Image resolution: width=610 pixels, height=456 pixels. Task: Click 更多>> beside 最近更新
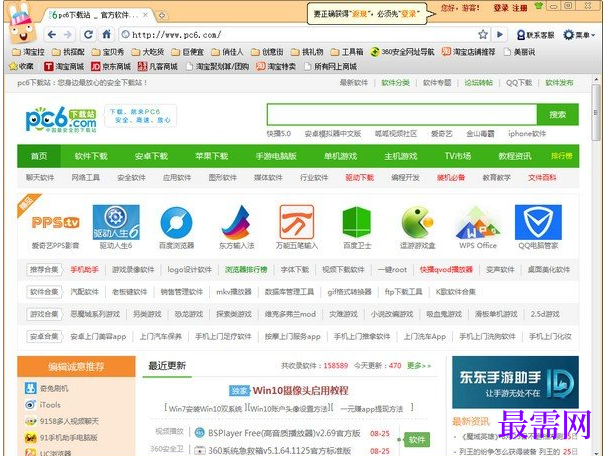point(419,366)
